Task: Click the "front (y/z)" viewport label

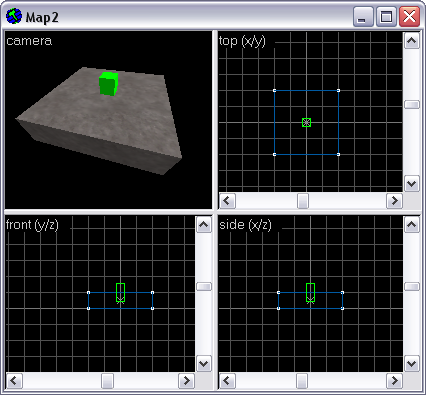Action: 32,225
